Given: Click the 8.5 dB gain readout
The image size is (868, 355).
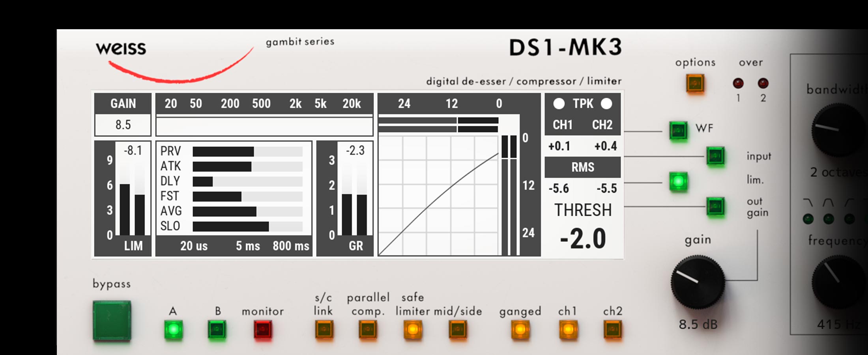Looking at the screenshot, I should point(698,325).
